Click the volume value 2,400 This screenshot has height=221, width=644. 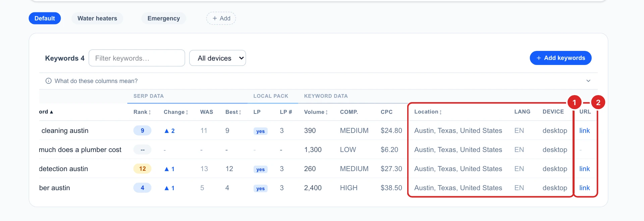pyautogui.click(x=313, y=188)
